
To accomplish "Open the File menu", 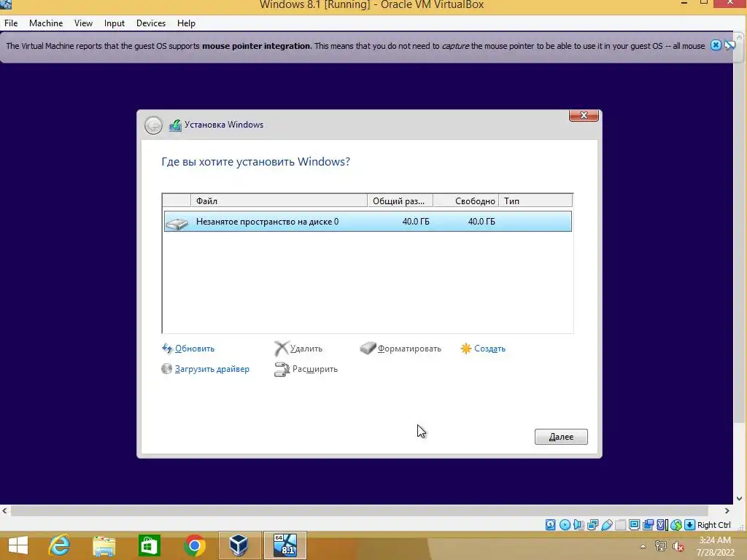I will click(10, 23).
